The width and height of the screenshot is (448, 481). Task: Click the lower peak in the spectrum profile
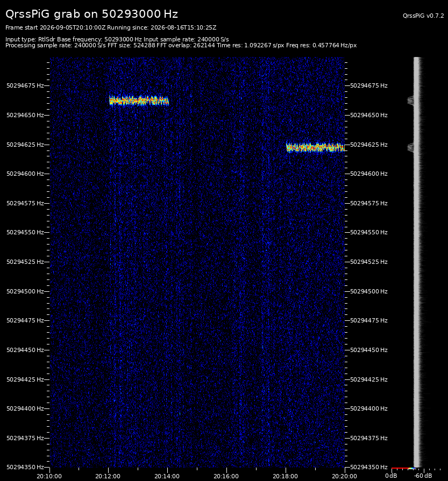click(410, 148)
